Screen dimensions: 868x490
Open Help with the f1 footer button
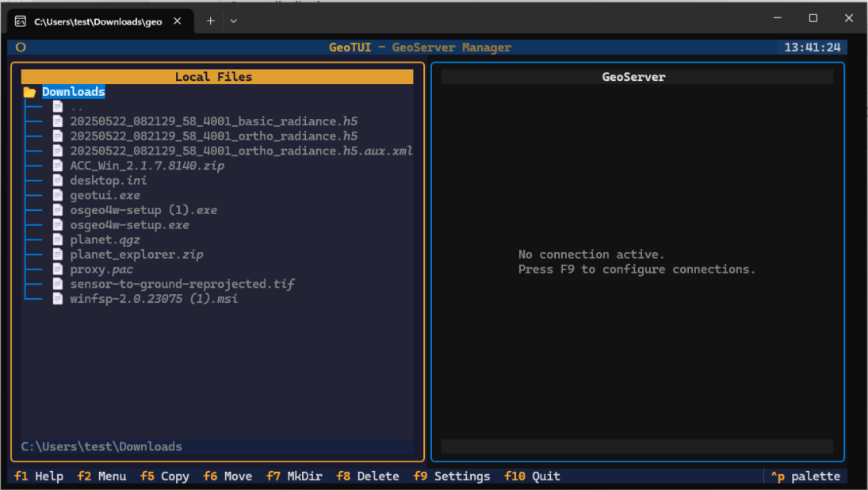[x=39, y=477]
